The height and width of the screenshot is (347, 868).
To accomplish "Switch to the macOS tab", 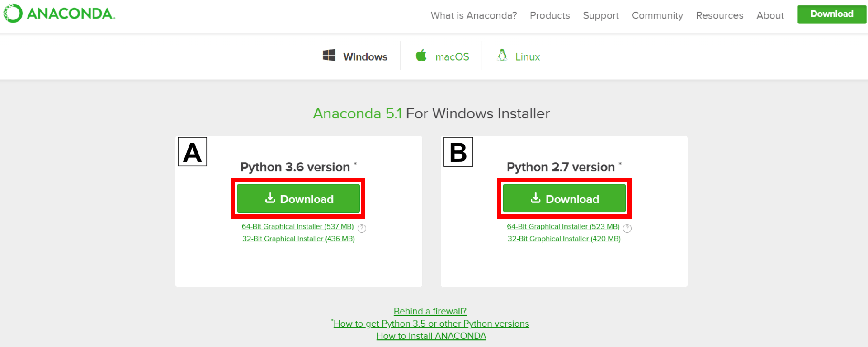I will click(x=452, y=56).
